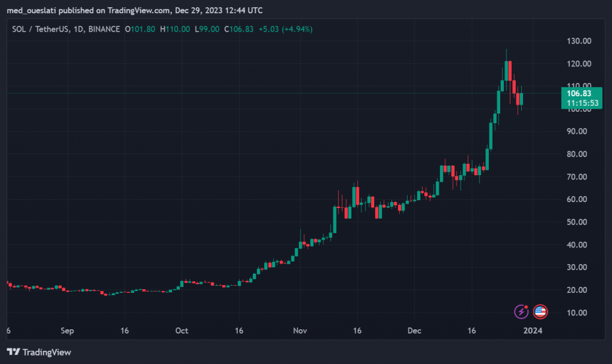The image size is (612, 364).
Task: Select the Dec label on time axis
Action: point(414,331)
